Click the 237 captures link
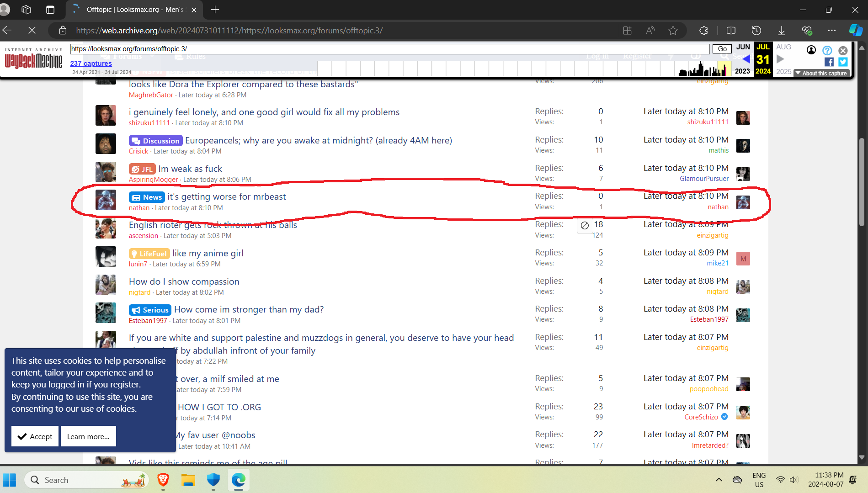This screenshot has width=868, height=493. click(x=91, y=64)
